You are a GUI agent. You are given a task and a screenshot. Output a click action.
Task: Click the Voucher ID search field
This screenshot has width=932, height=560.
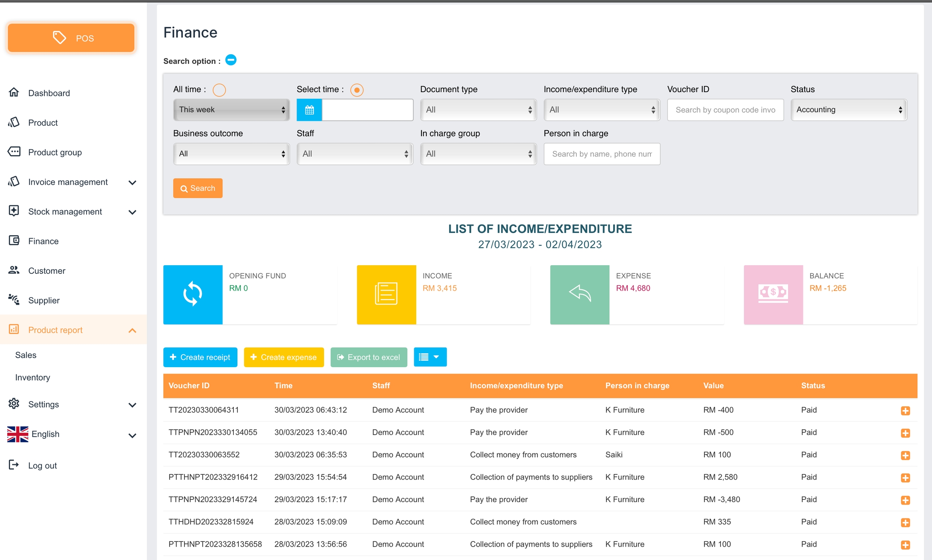click(725, 110)
